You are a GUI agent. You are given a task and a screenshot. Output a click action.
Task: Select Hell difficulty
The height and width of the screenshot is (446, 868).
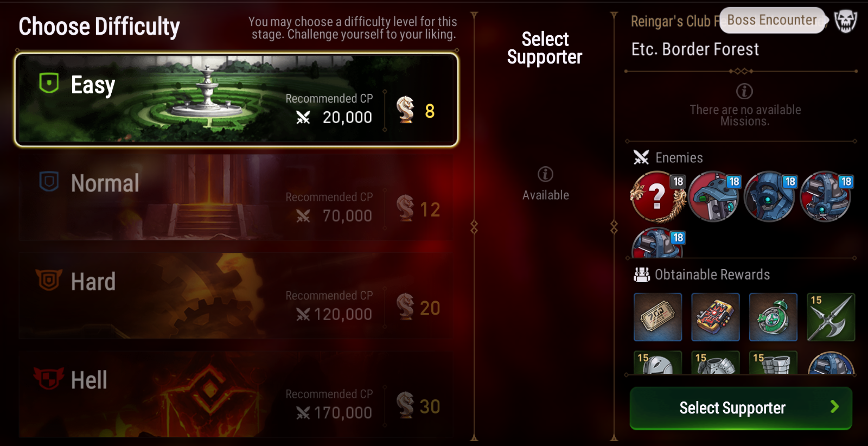pos(237,394)
